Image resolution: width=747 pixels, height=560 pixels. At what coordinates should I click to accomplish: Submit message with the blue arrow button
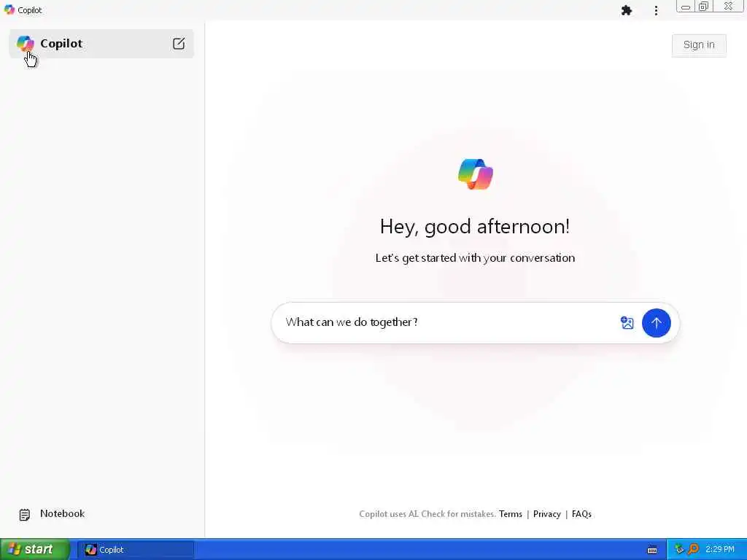656,323
